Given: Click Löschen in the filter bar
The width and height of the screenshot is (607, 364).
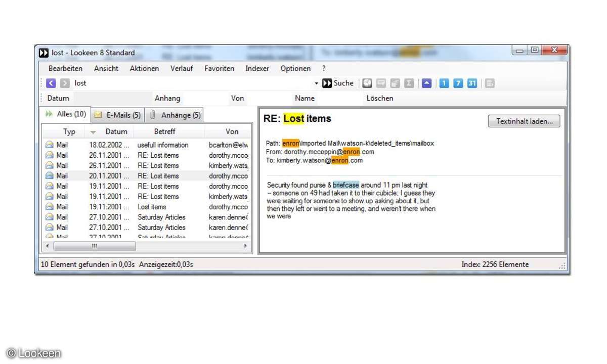Looking at the screenshot, I should click(379, 98).
